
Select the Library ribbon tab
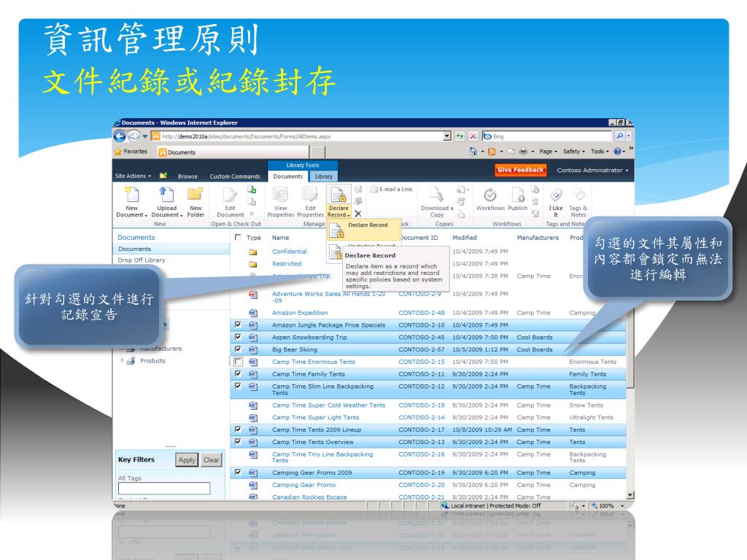point(323,176)
